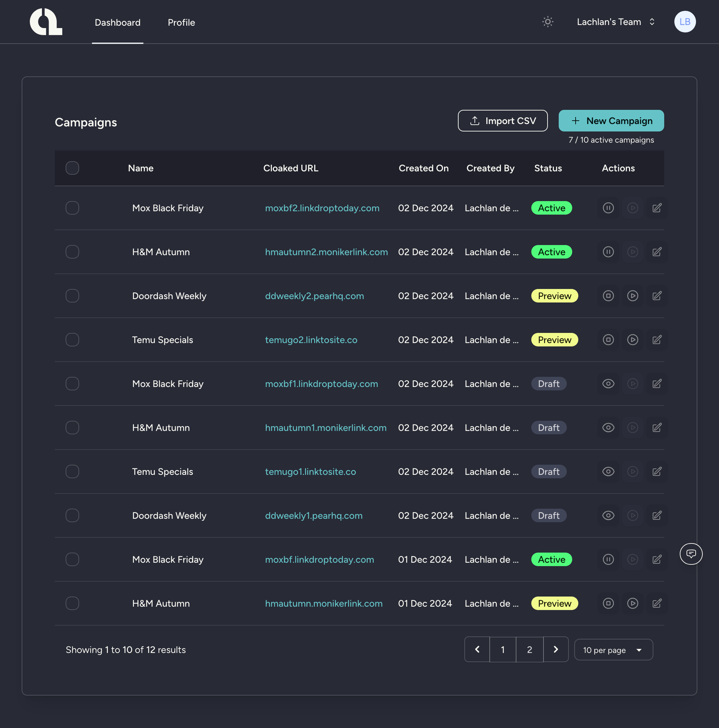Viewport: 719px width, 728px height.
Task: Toggle checkbox for Temu Specials draft row
Action: coord(72,471)
